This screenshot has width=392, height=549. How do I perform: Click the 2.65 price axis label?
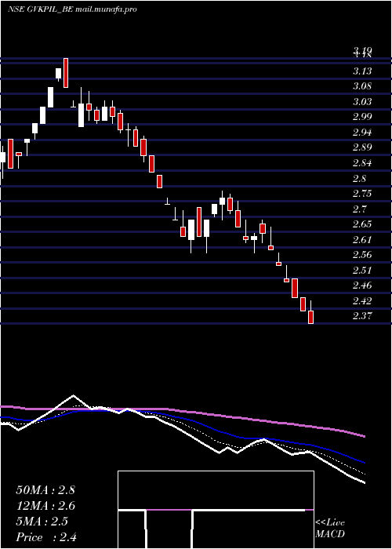click(x=362, y=224)
